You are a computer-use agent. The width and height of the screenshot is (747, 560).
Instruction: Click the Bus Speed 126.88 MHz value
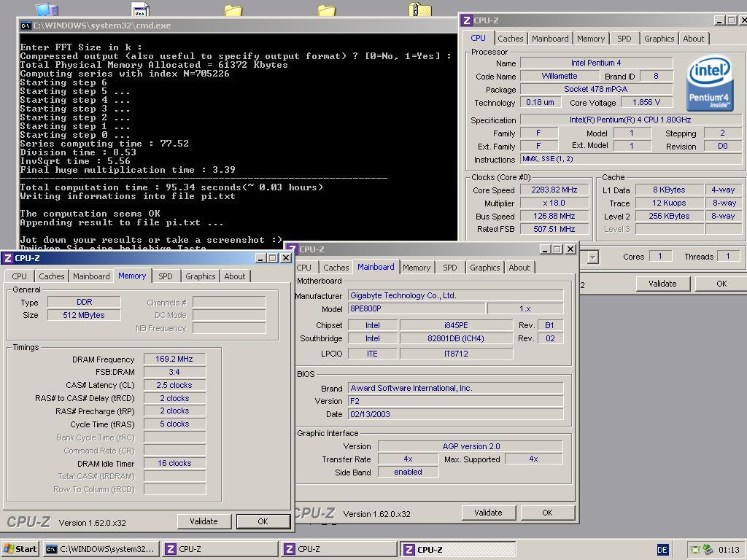[x=554, y=216]
